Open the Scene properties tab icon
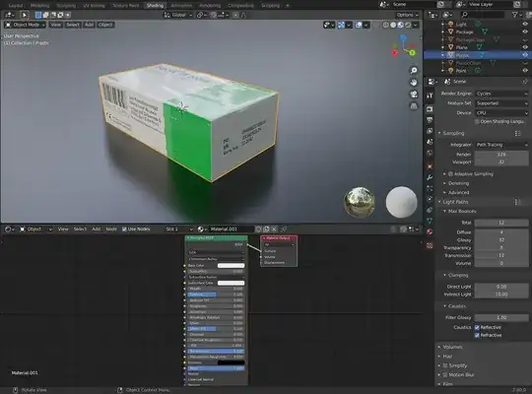 430,142
